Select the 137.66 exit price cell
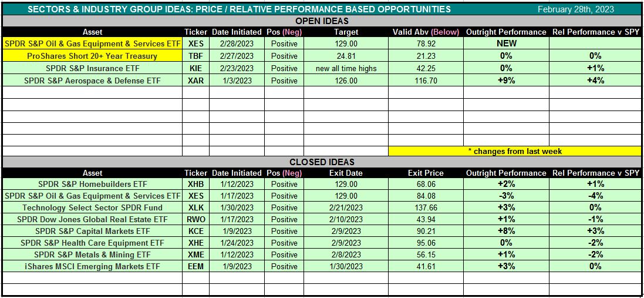This screenshot has height=298, width=644. coord(426,207)
